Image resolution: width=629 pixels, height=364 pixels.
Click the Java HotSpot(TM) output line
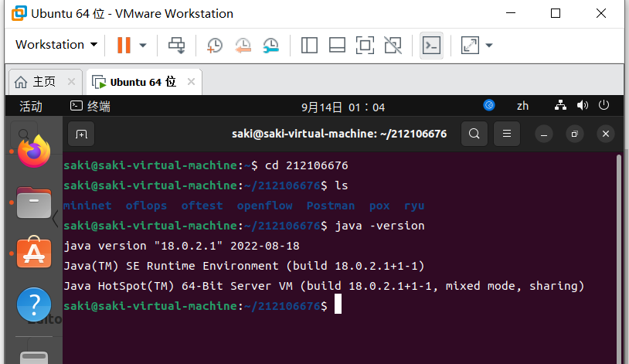(x=324, y=286)
